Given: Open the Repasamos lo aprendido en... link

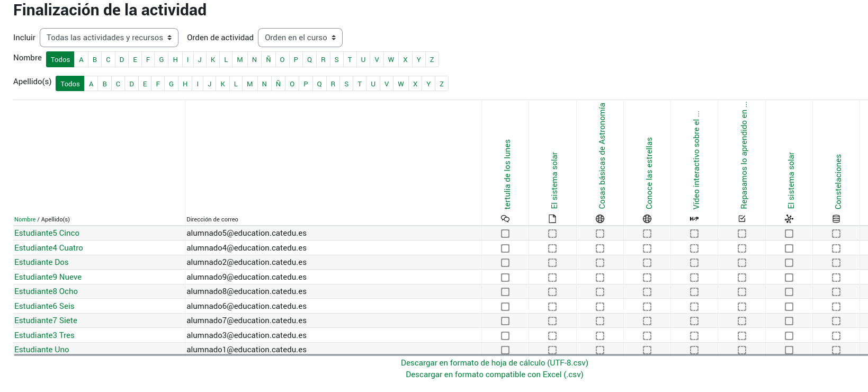Looking at the screenshot, I should coord(744,155).
